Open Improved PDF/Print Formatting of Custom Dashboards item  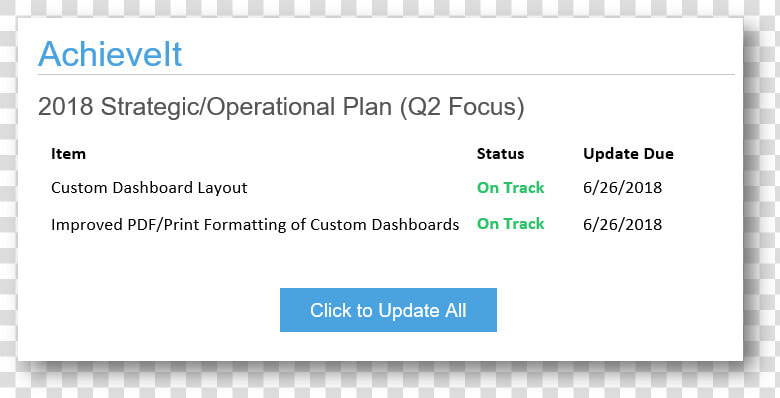255,224
